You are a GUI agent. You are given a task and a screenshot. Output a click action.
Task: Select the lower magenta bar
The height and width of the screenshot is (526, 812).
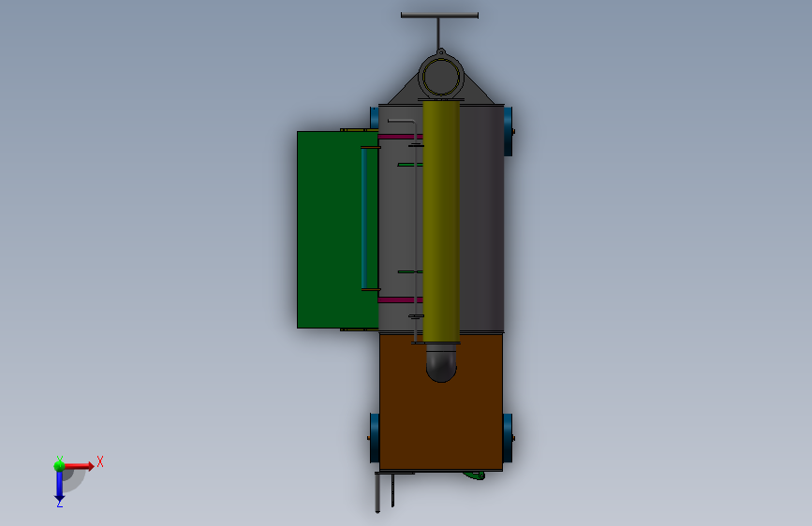(401, 300)
